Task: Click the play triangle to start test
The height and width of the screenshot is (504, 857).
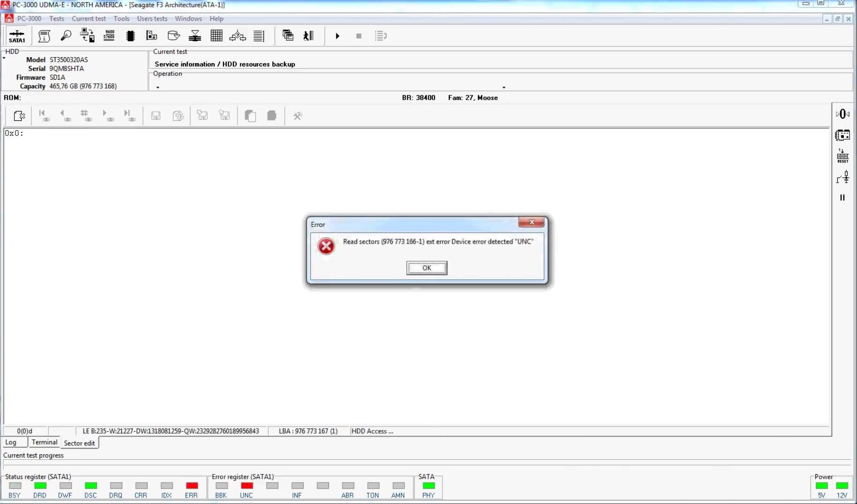Action: 337,36
